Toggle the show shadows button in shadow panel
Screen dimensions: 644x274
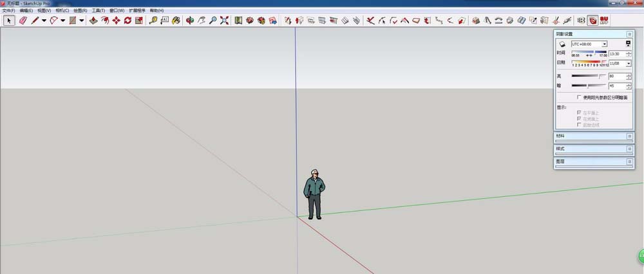point(562,44)
